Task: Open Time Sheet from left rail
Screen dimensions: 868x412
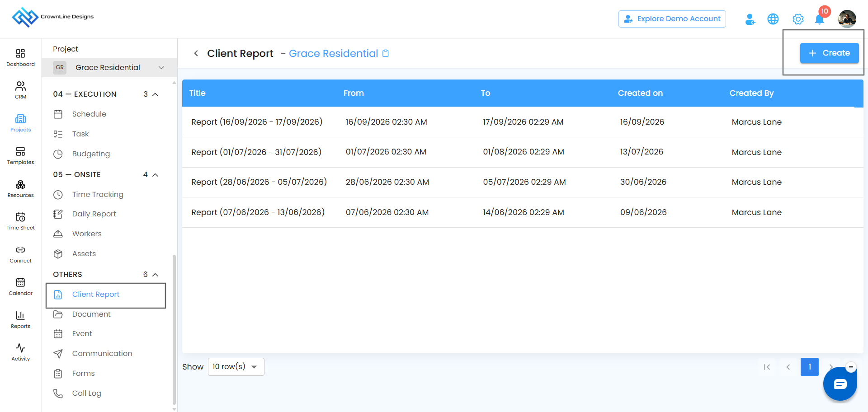Action: 20,221
